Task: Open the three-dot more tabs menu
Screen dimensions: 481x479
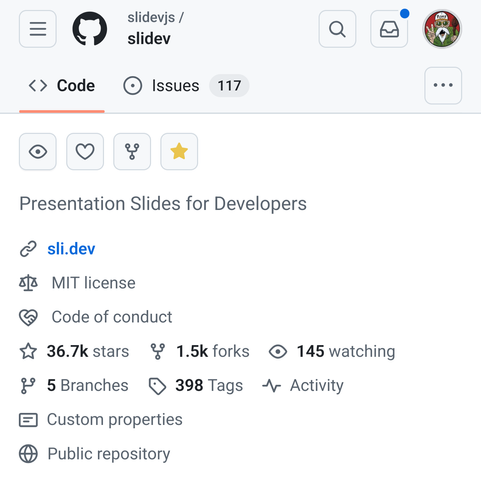Action: point(443,86)
